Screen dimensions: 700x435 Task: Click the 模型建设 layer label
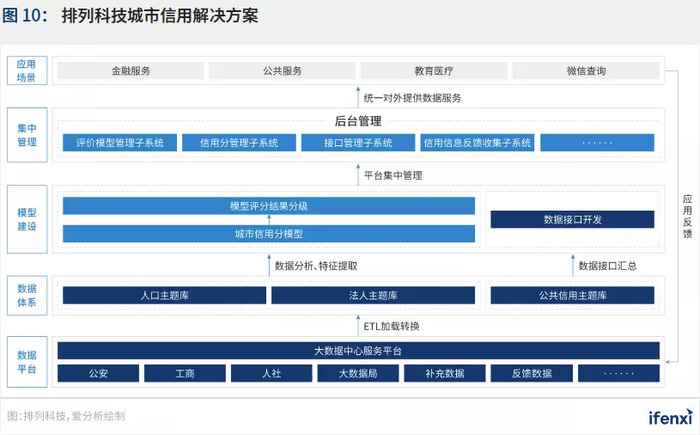tap(27, 219)
